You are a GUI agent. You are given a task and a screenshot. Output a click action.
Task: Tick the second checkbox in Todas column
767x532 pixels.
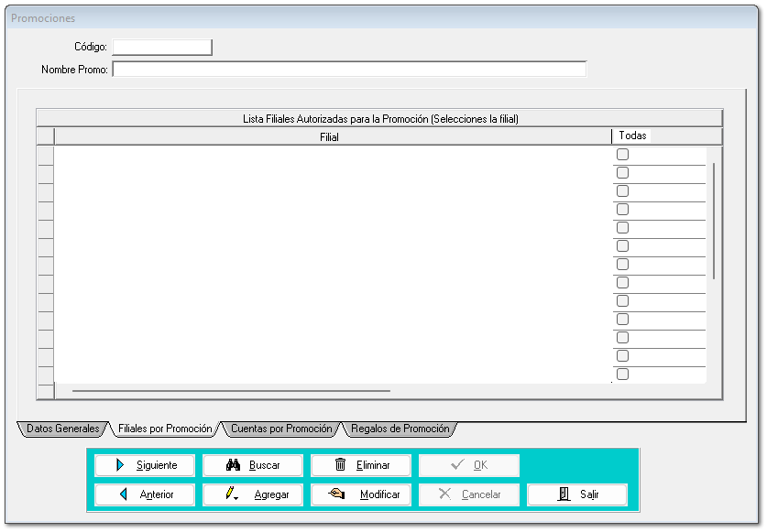click(622, 173)
